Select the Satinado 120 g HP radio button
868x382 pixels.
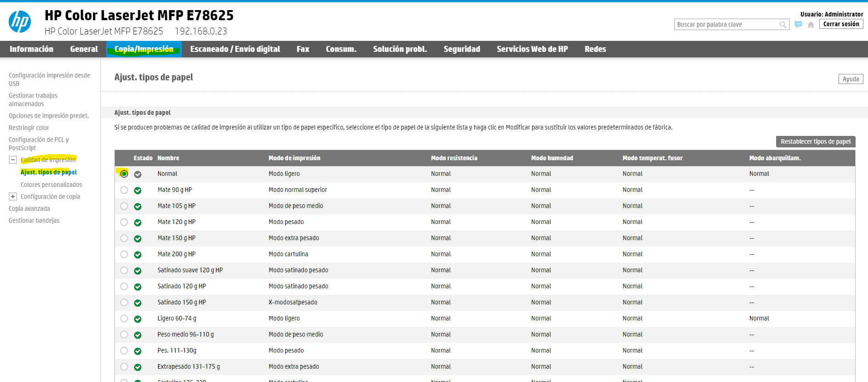click(124, 286)
